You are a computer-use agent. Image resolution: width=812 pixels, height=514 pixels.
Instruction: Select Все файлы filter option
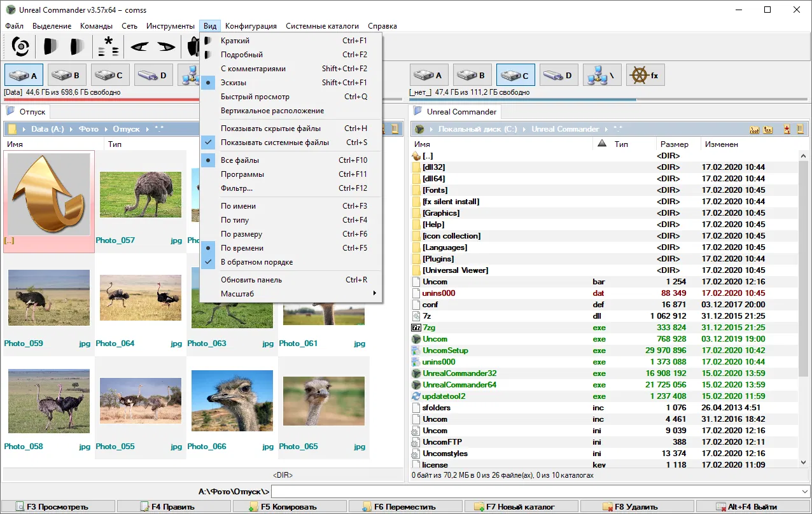[291, 160]
